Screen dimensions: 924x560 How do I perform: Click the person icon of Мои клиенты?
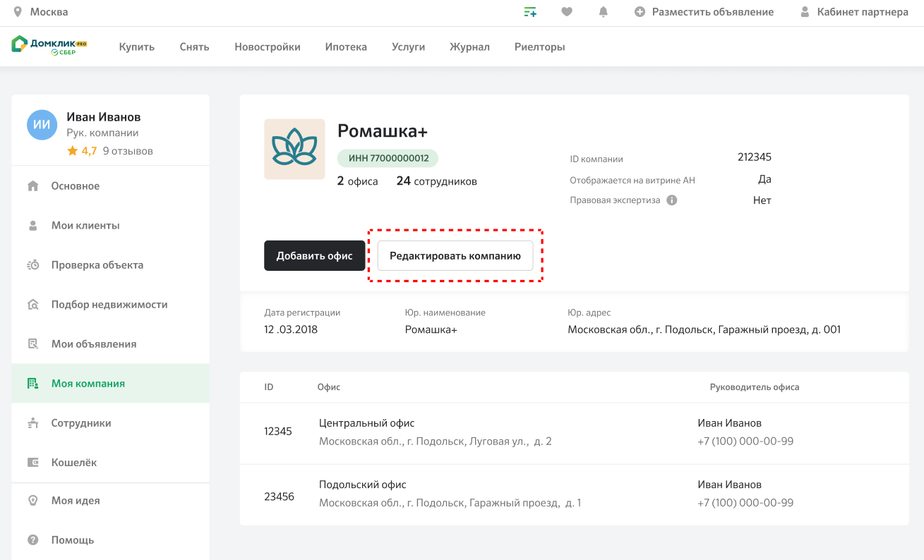32,226
